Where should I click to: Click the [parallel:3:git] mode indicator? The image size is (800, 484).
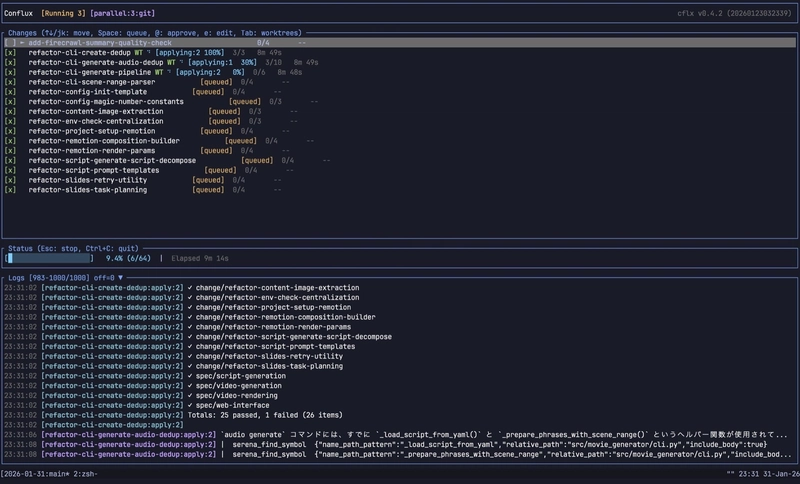122,13
